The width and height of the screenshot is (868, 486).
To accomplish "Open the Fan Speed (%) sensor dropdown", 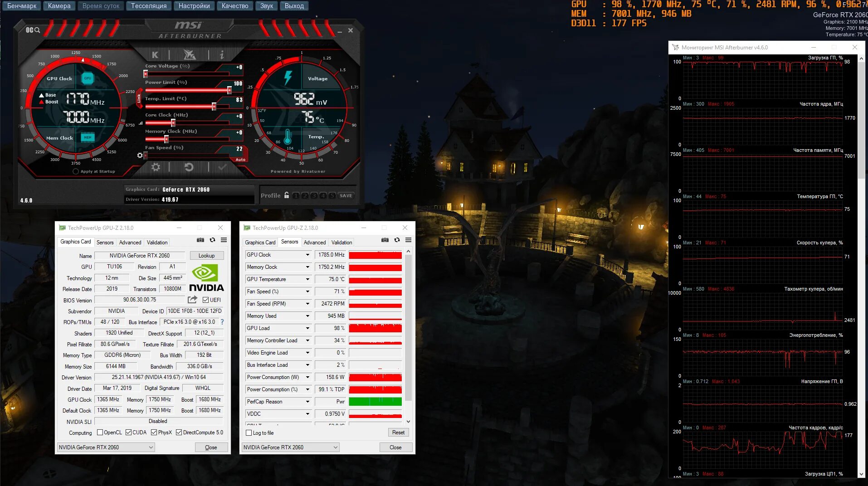I will pos(307,292).
